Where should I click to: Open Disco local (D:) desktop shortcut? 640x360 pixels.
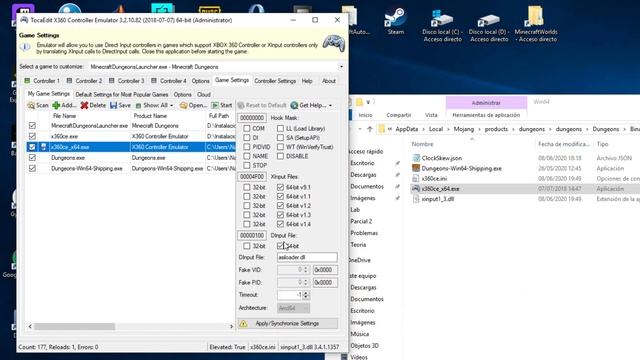tap(489, 25)
